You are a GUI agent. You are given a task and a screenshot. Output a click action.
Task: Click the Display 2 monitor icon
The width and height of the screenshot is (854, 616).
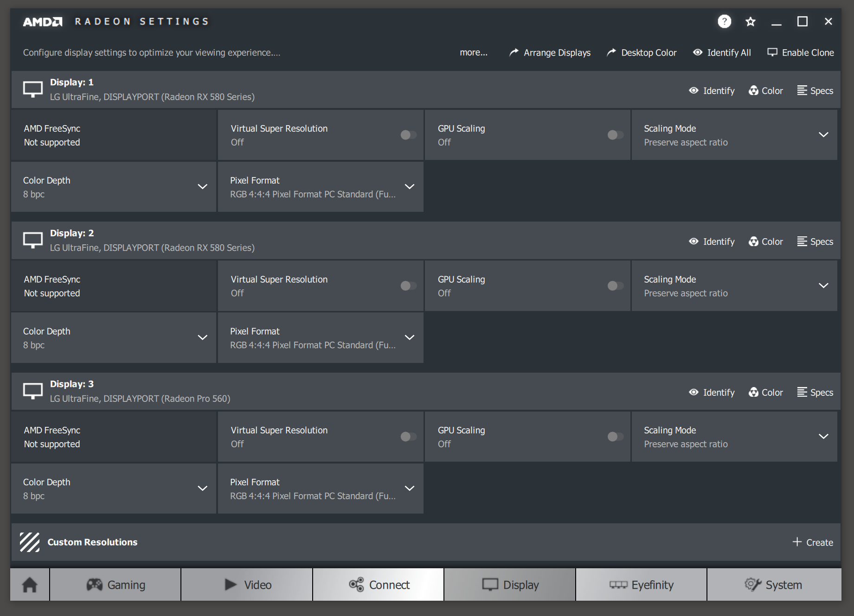tap(33, 240)
